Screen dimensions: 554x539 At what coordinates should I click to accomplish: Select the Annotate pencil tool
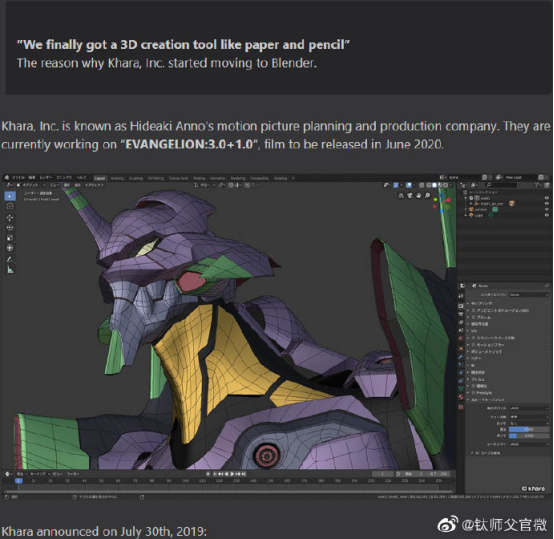pyautogui.click(x=10, y=260)
